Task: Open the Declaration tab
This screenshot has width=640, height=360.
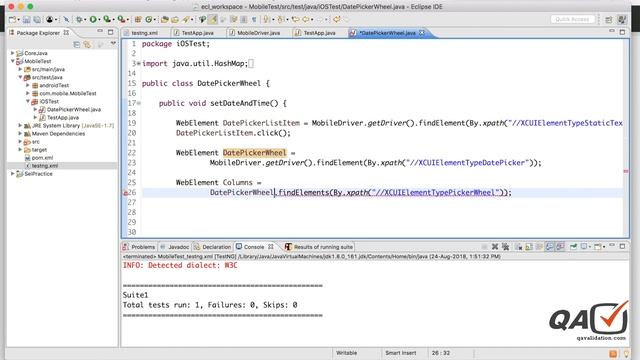Action: (x=212, y=247)
